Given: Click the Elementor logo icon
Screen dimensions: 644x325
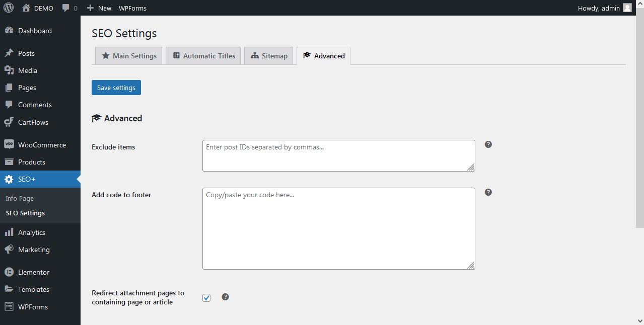Looking at the screenshot, I should 9,272.
